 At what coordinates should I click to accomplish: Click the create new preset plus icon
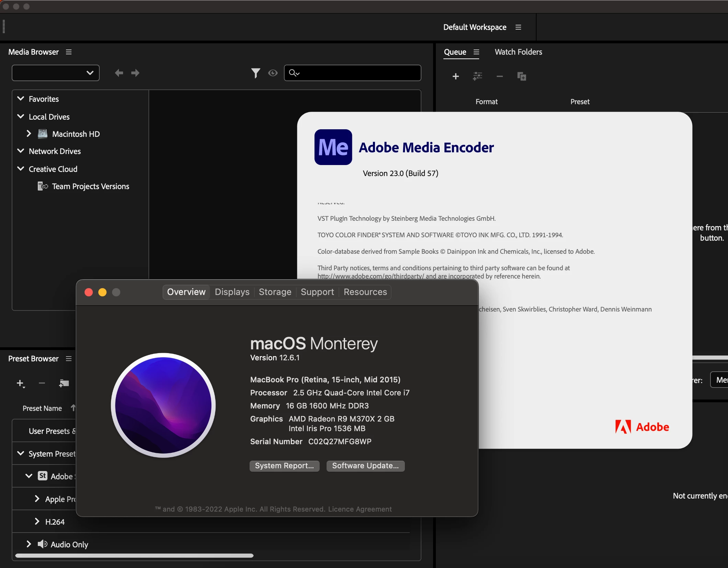20,383
